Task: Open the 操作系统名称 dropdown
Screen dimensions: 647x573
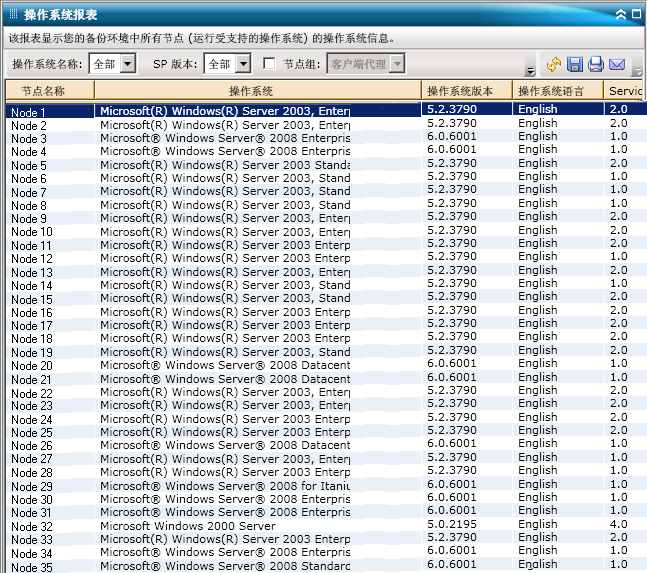Action: (128, 64)
